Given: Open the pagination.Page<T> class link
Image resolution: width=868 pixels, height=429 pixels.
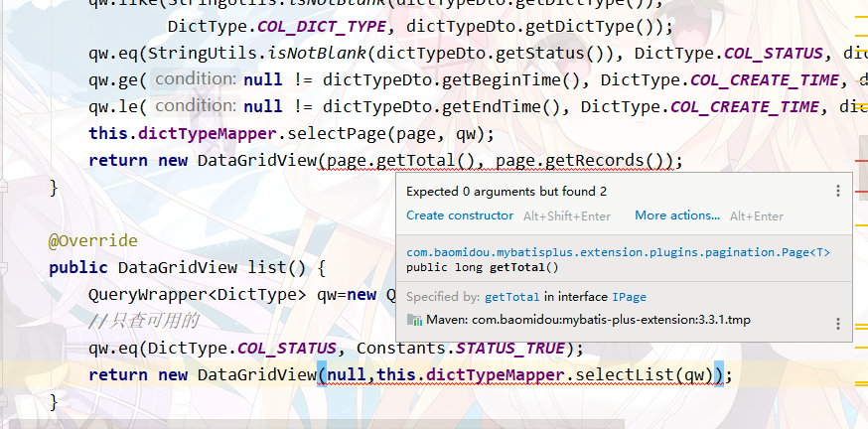Looking at the screenshot, I should pos(618,252).
